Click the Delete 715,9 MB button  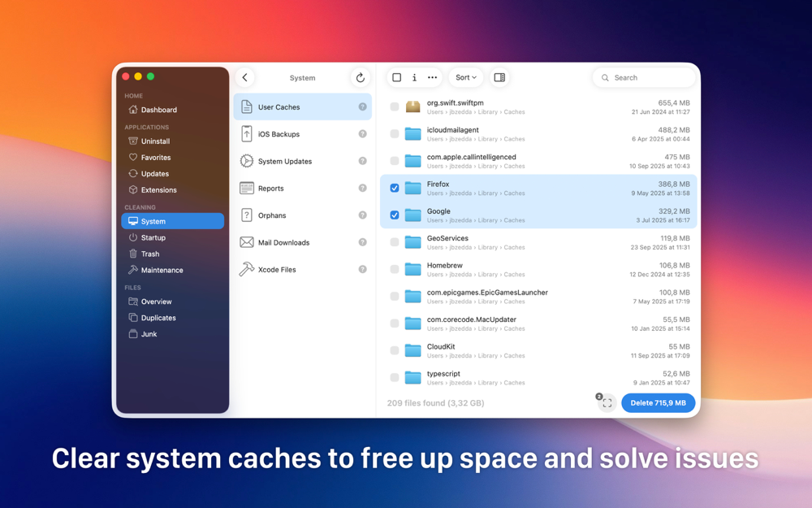pyautogui.click(x=659, y=403)
